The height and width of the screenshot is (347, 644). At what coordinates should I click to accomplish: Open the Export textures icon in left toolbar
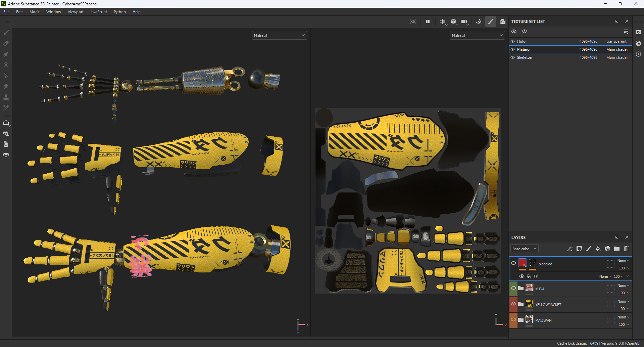pyautogui.click(x=6, y=123)
